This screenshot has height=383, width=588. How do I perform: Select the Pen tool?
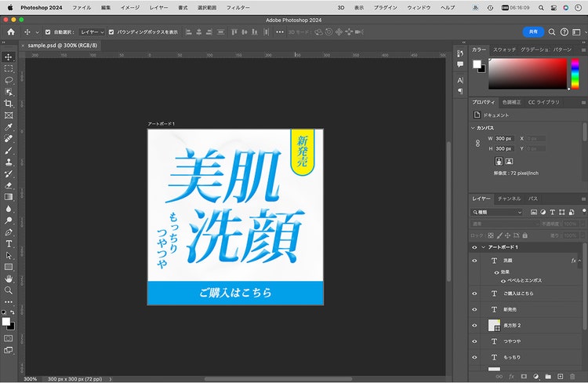coord(9,232)
